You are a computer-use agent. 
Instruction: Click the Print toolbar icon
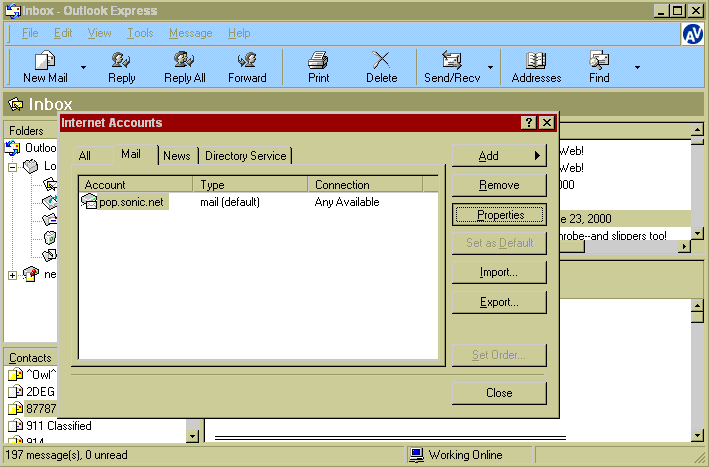point(318,60)
